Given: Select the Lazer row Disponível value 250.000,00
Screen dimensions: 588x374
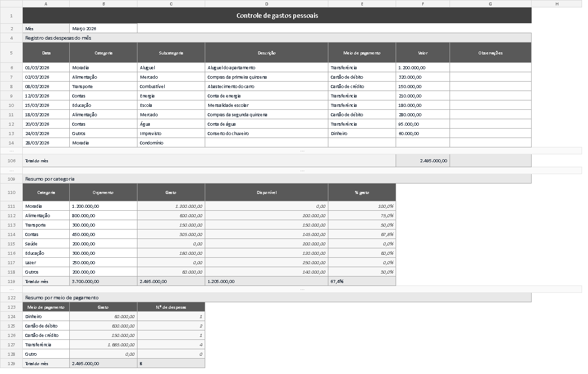Looking at the screenshot, I should point(266,263).
